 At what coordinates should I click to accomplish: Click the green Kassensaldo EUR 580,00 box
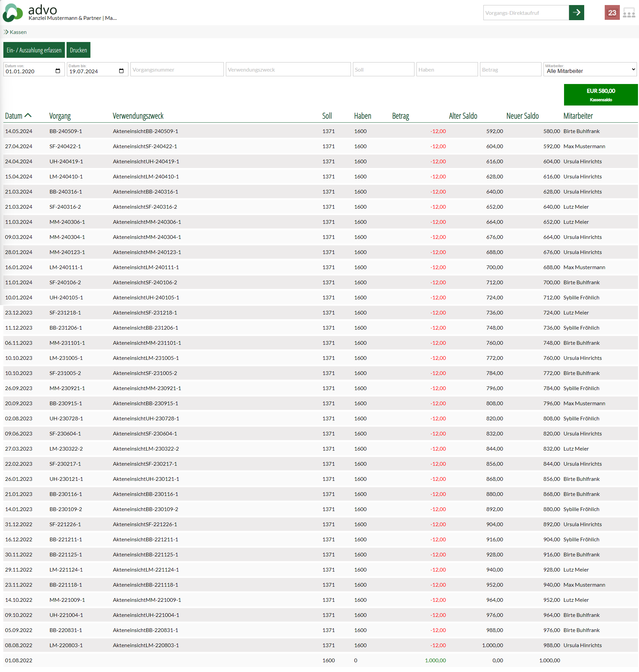(x=600, y=95)
